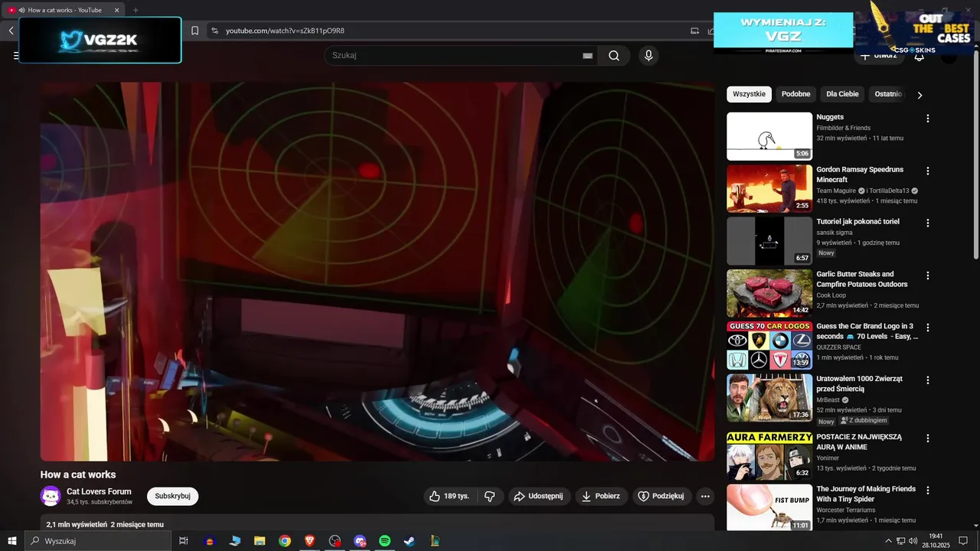Screen dimensions: 980x551
Task: Dislike the video with thumbs down
Action: 490,496
